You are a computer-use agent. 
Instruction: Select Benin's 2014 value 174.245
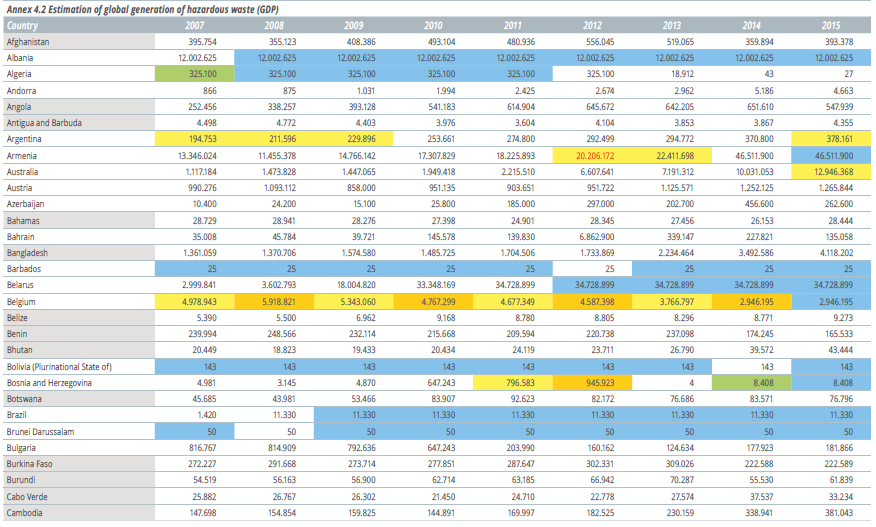(x=759, y=334)
